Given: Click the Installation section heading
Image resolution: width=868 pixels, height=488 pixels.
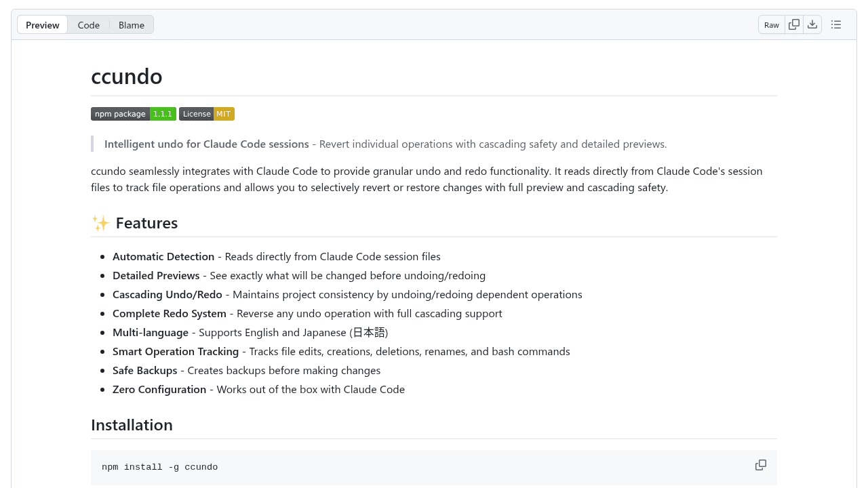Looking at the screenshot, I should [132, 425].
